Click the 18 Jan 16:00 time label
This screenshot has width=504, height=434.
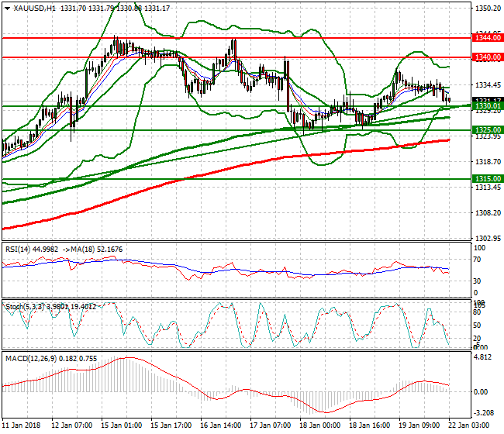(x=370, y=425)
